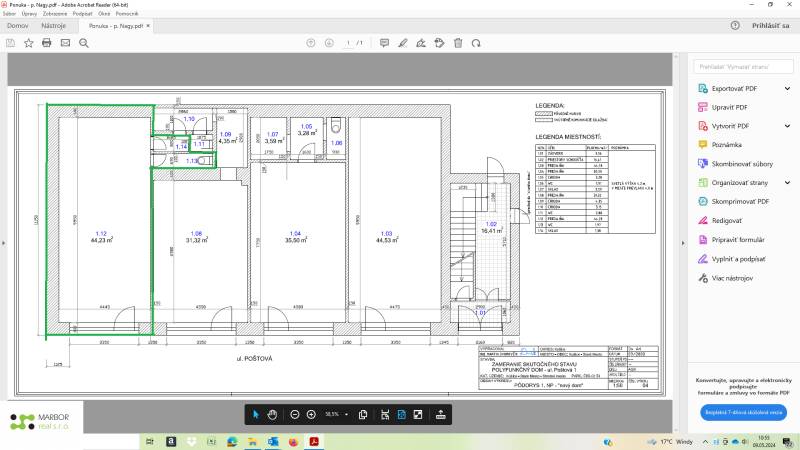Screen dimensions: 800x450
Task: Click the print icon in the toolbar
Action: [x=47, y=43]
